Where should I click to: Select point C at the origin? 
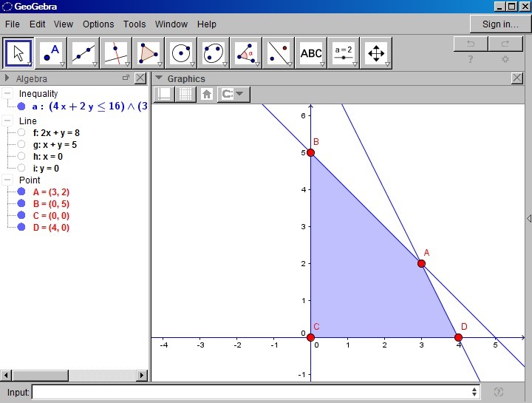pos(310,337)
